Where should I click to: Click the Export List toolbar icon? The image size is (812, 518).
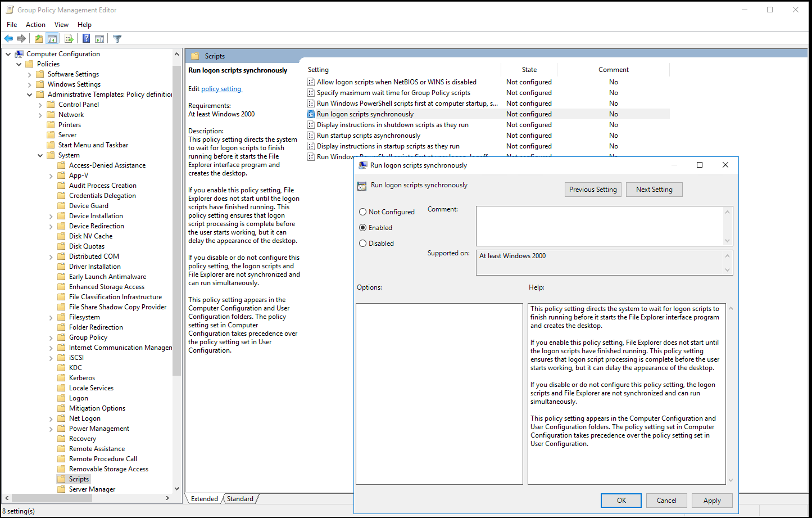pyautogui.click(x=69, y=38)
